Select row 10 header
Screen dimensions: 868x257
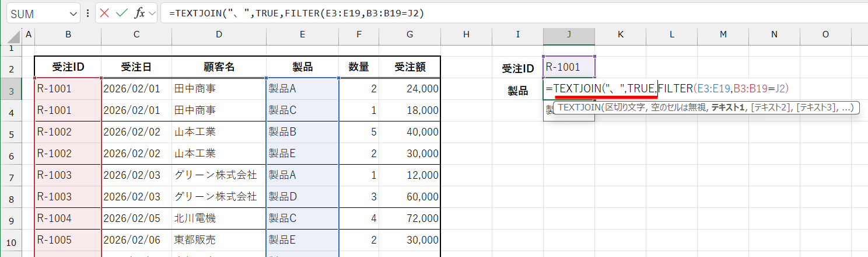11,240
